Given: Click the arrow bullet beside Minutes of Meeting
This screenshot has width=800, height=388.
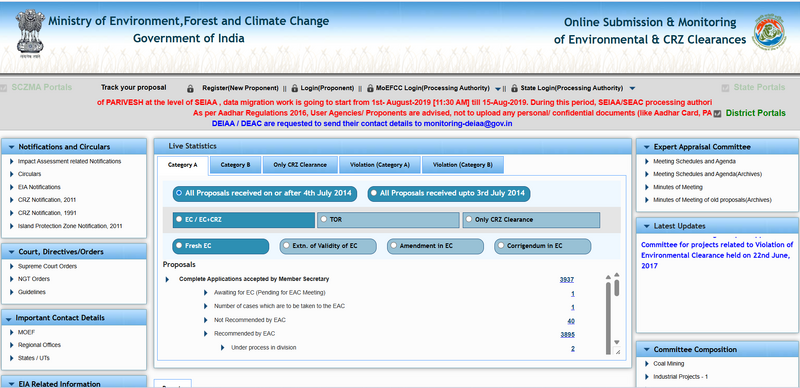Looking at the screenshot, I should click(647, 187).
